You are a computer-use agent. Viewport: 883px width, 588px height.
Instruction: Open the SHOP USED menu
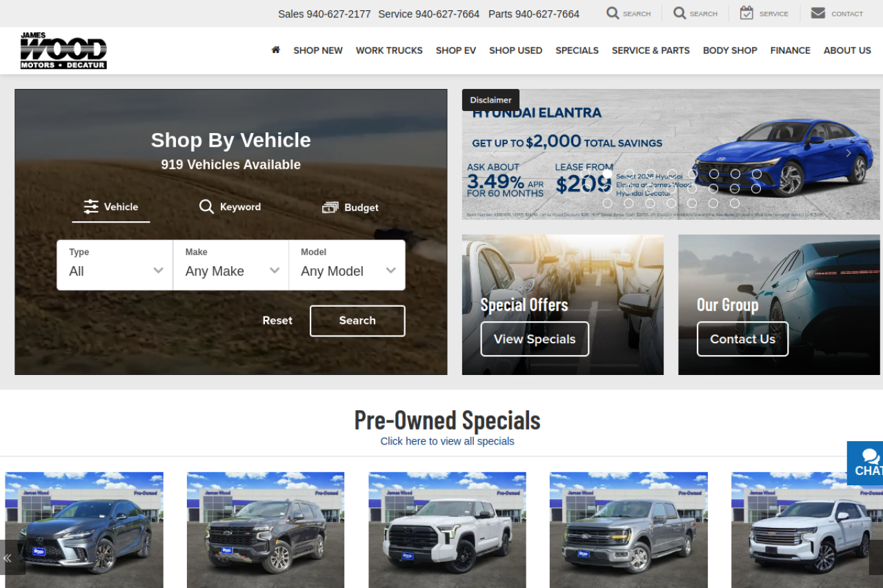tap(516, 50)
